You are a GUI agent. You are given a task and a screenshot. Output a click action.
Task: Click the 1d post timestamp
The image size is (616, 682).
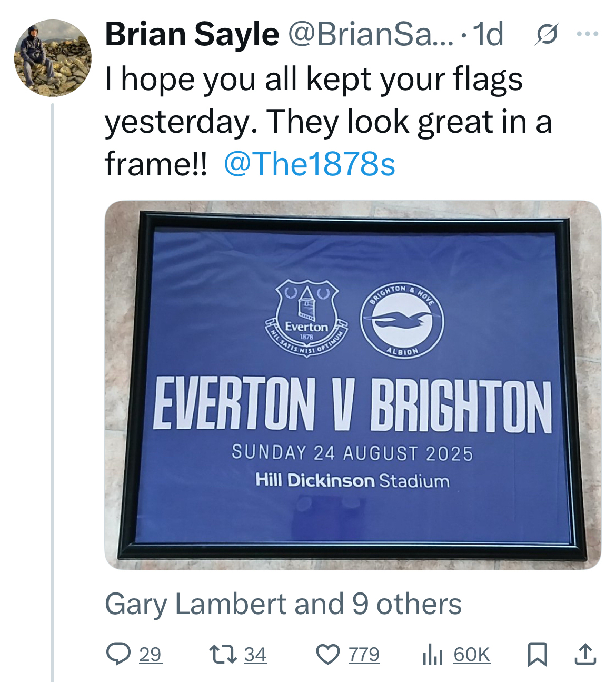(488, 35)
